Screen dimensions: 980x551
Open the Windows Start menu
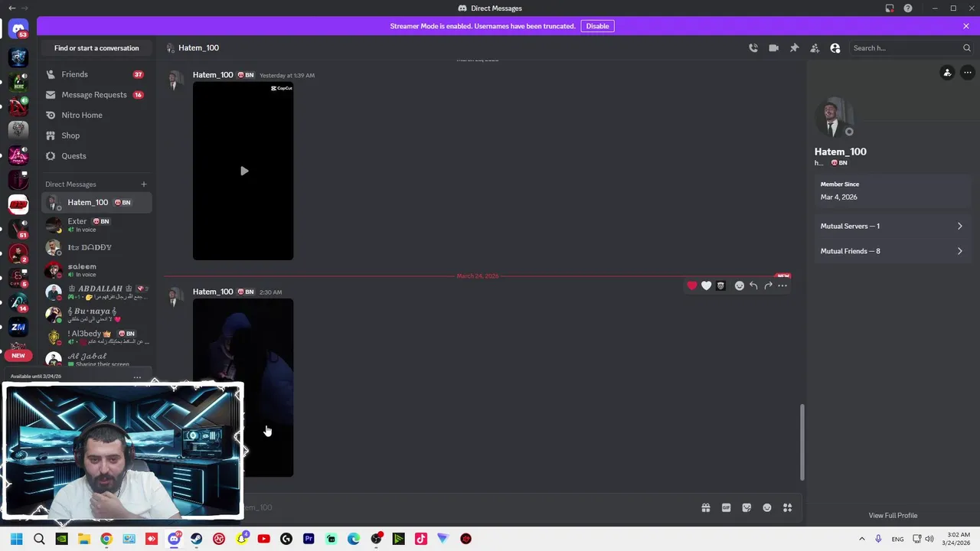16,539
